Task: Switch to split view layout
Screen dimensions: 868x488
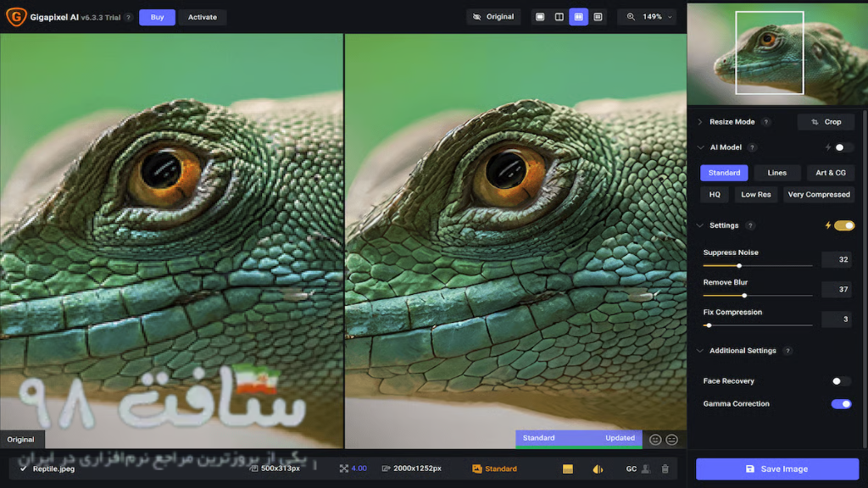Action: point(559,17)
